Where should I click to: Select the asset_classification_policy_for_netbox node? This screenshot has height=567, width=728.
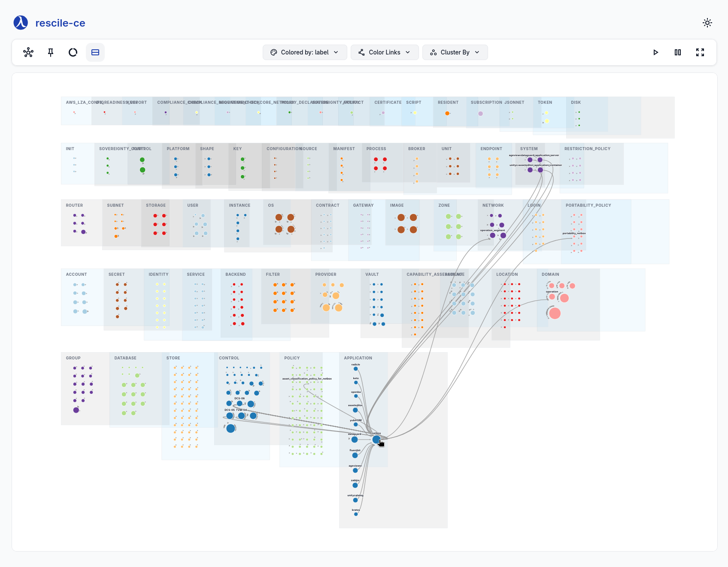[307, 384]
